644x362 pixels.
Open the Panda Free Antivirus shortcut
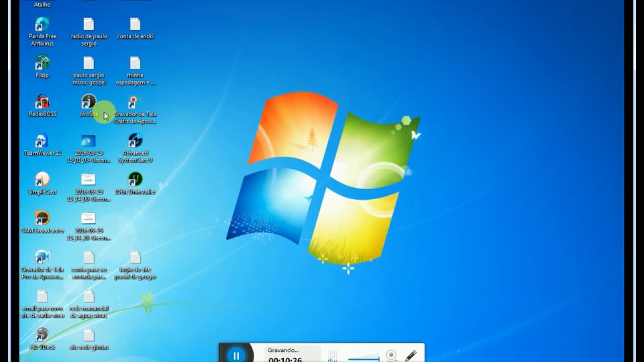(42, 31)
